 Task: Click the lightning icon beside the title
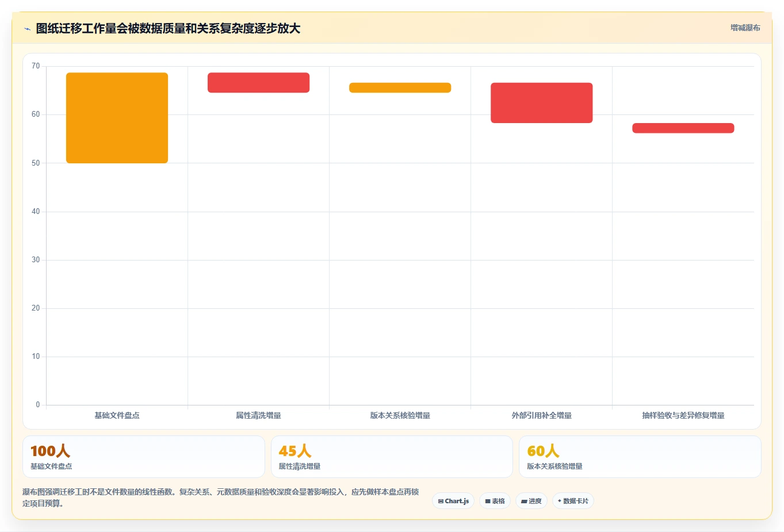click(27, 28)
